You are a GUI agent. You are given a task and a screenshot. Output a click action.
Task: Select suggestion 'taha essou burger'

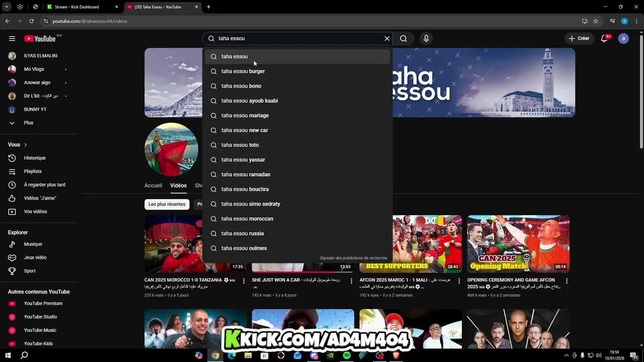(x=297, y=71)
